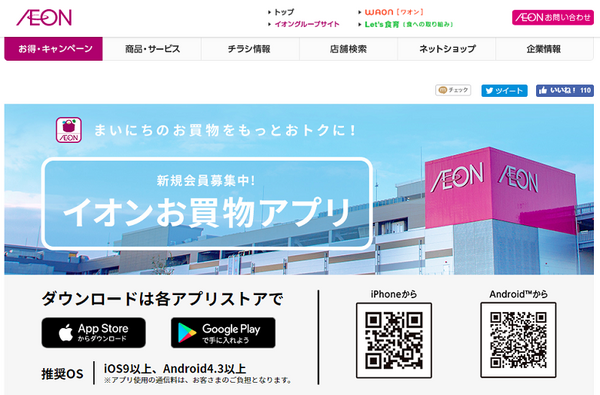Select the 商品・サービス tab
This screenshot has width=600, height=395.
(x=152, y=49)
